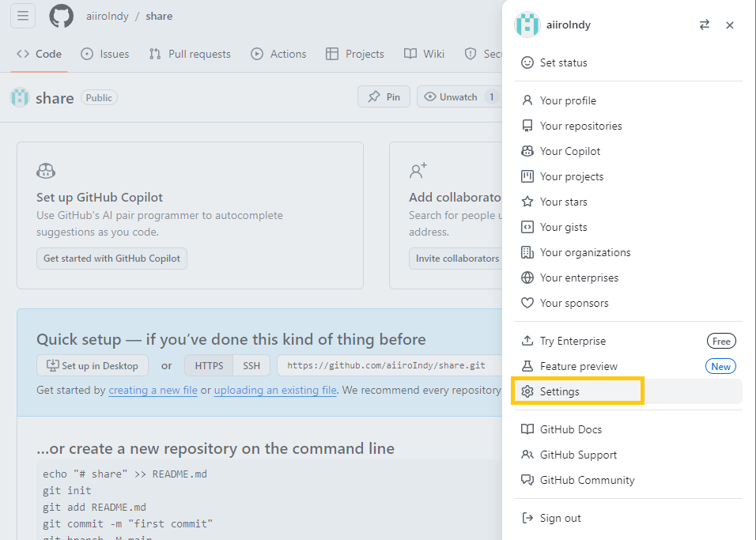Click Get started with GitHub Copilot

coord(112,259)
